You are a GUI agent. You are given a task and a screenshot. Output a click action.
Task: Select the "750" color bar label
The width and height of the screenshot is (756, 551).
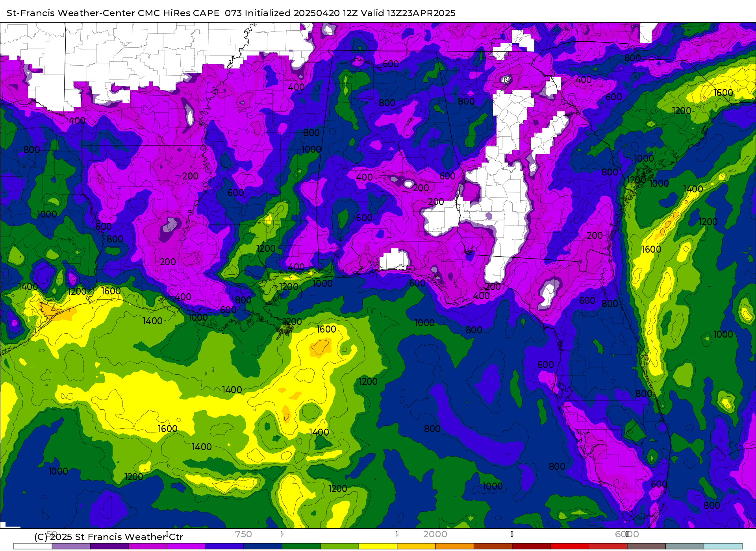coord(243,534)
